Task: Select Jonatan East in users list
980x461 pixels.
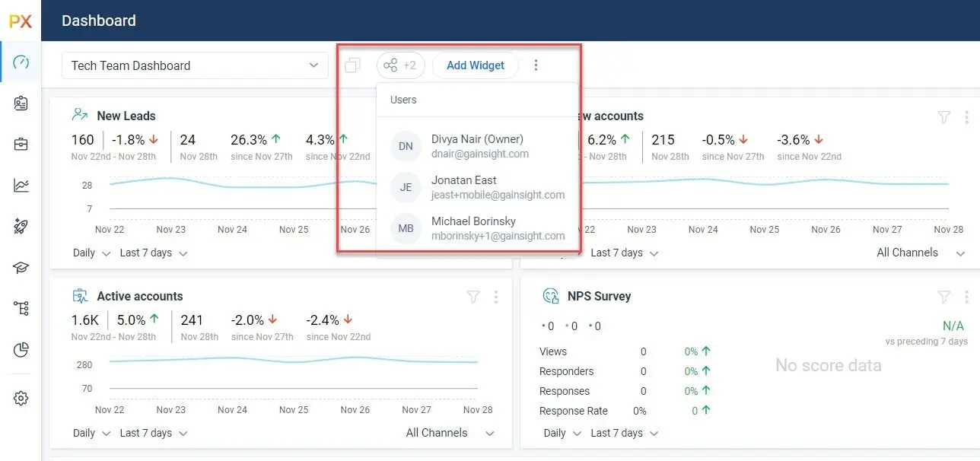Action: tap(463, 187)
